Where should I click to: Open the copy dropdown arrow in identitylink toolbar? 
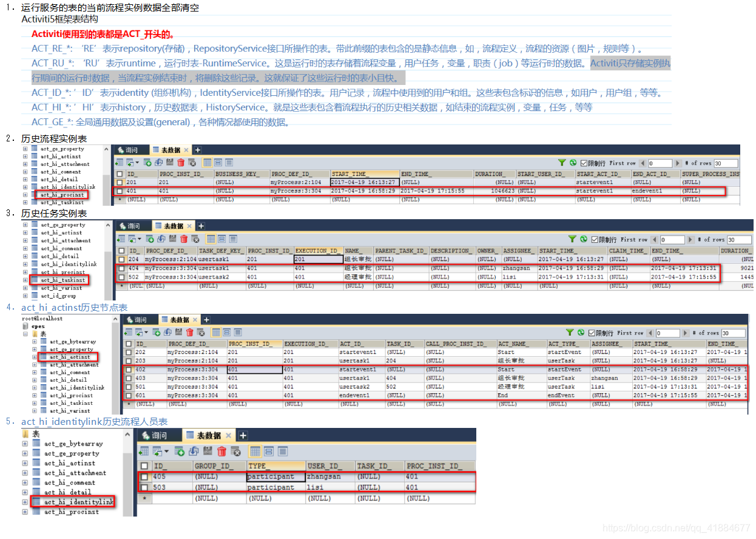click(x=167, y=451)
